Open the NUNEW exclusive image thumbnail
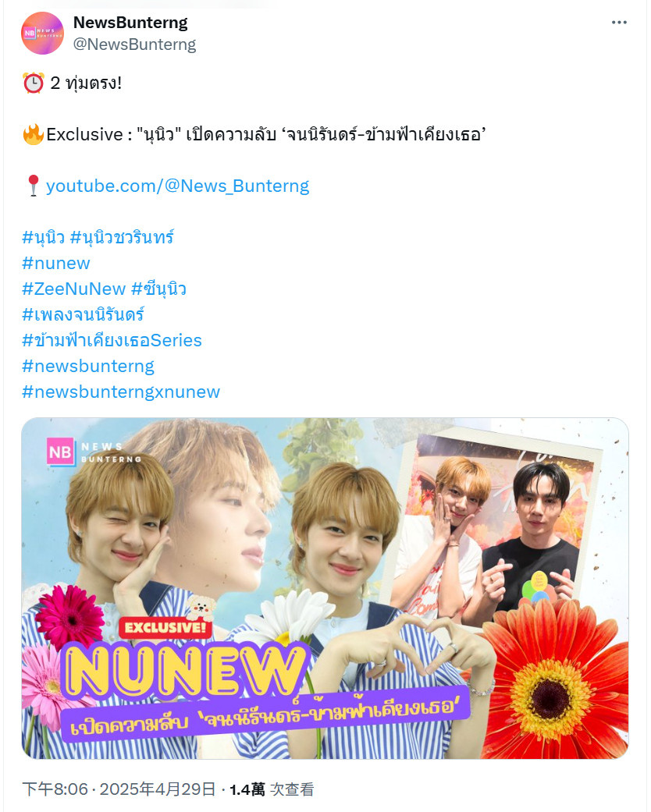651x812 pixels. (325, 588)
